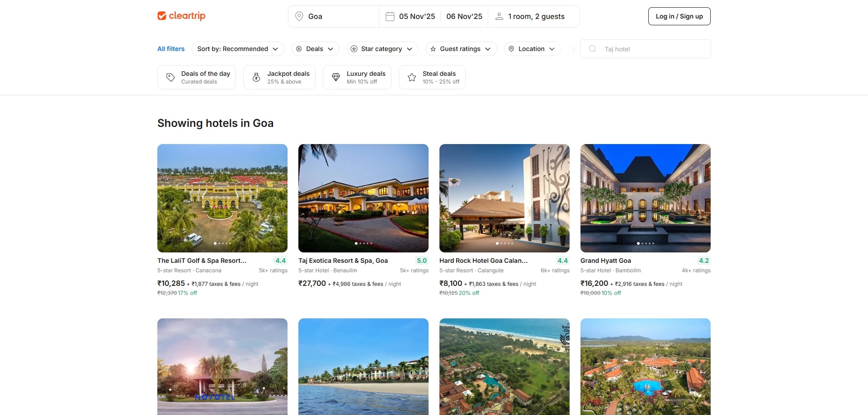Open the calendar icon for check-in date
The width and height of the screenshot is (868, 415).
[390, 16]
